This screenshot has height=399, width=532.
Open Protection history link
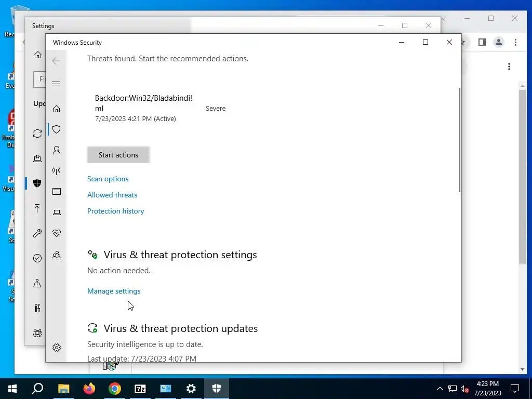pos(116,211)
